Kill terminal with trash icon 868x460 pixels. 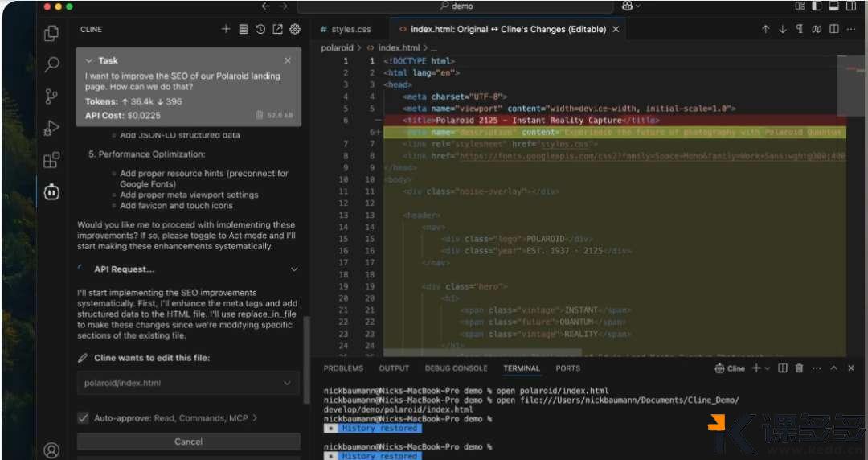[800, 368]
